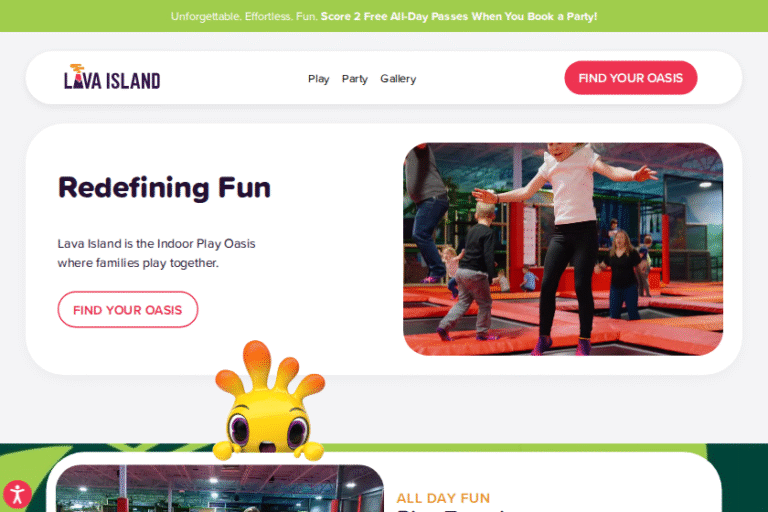
Task: Click the yellow lava mascot character
Action: coord(269,401)
